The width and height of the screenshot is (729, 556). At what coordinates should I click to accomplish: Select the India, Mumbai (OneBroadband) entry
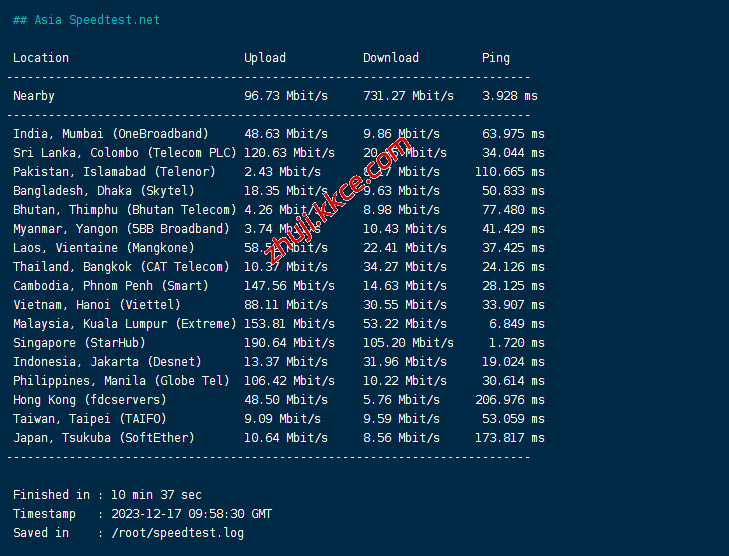111,134
